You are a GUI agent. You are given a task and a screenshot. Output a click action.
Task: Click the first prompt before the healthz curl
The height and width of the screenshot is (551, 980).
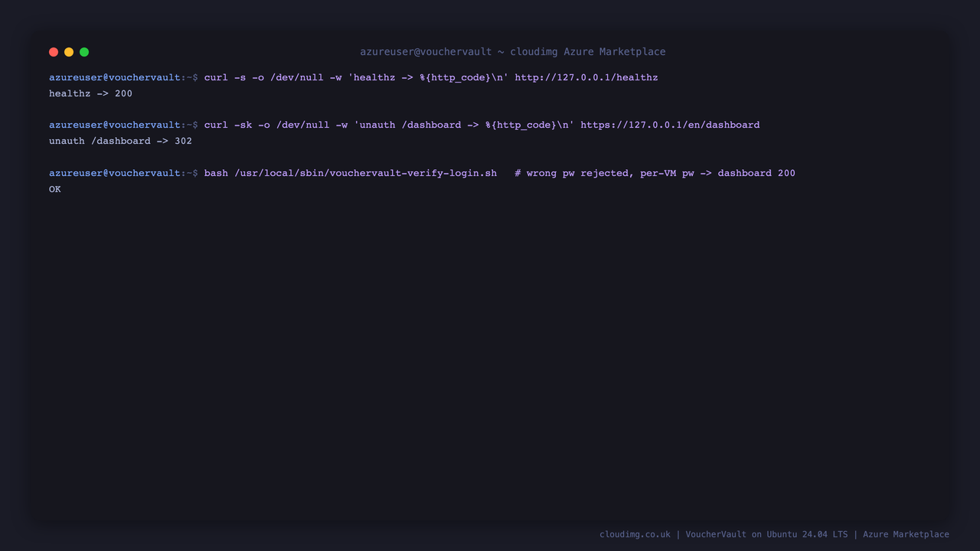(x=123, y=77)
